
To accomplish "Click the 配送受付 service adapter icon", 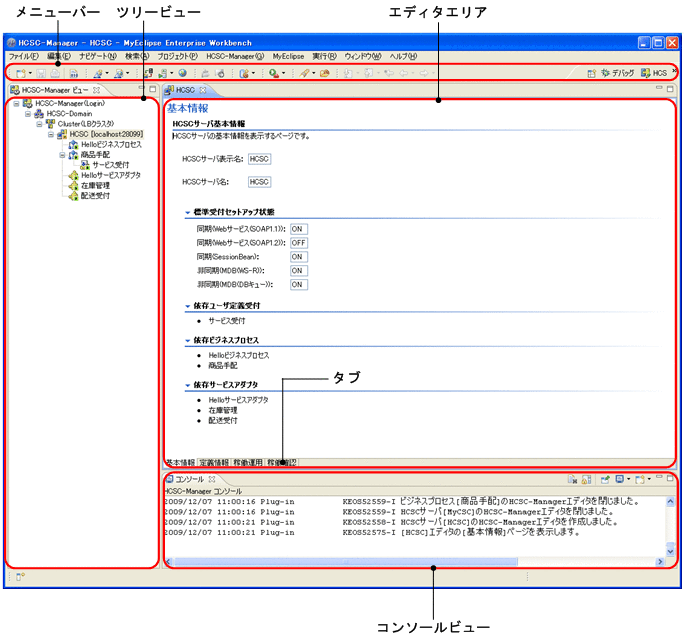I will tap(72, 196).
